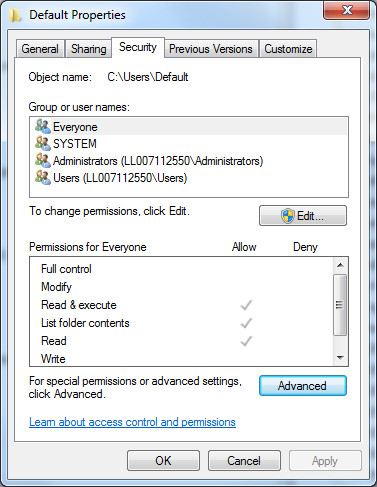Go to the Previous Versions tab
The image size is (377, 487).
[211, 49]
